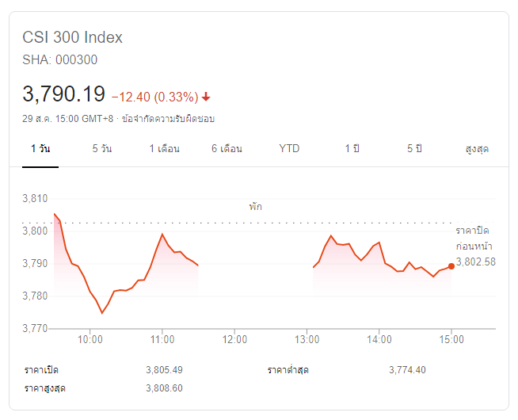The width and height of the screenshot is (518, 420).
Task: Switch to the สูงสุด tab
Action: tap(476, 149)
